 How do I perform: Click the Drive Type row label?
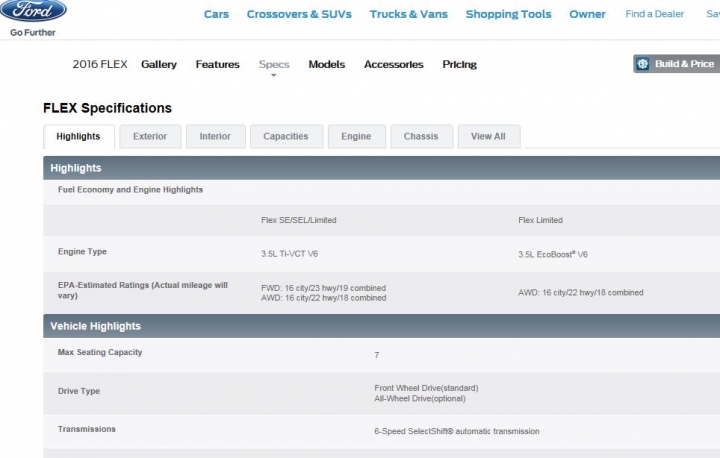(79, 391)
